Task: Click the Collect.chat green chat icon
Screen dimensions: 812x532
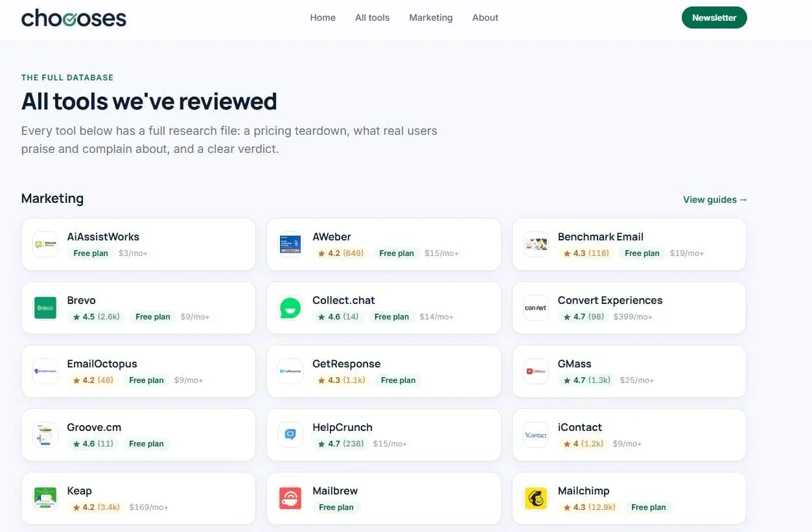Action: [x=290, y=308]
